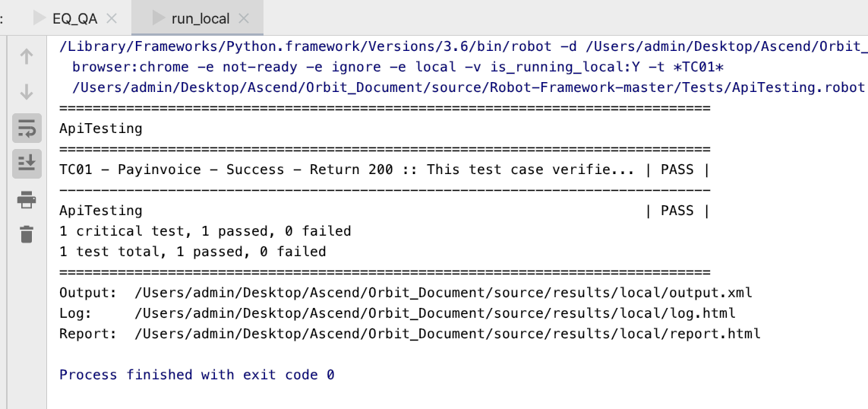The height and width of the screenshot is (409, 868).
Task: Click the '1 critical test' summary line
Action: click(x=205, y=230)
